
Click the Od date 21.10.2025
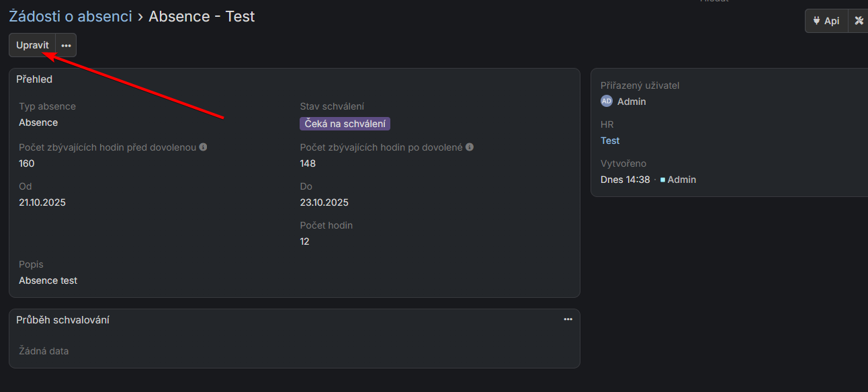point(42,202)
